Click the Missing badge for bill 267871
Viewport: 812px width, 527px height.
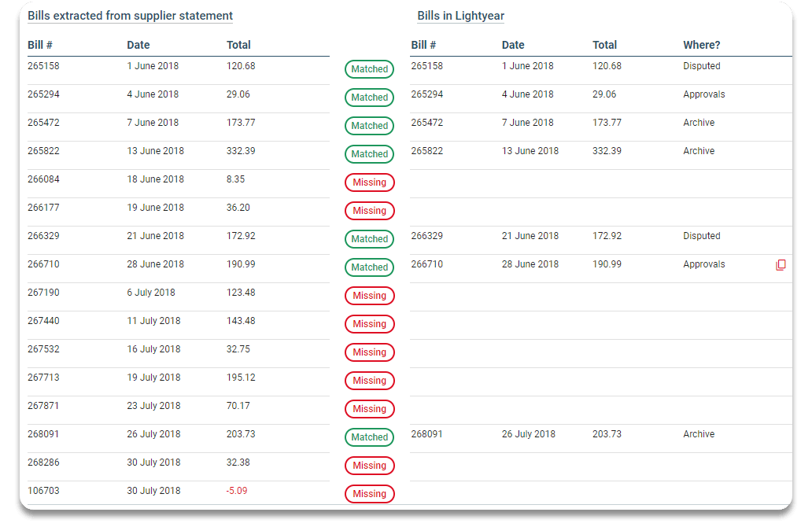(369, 409)
